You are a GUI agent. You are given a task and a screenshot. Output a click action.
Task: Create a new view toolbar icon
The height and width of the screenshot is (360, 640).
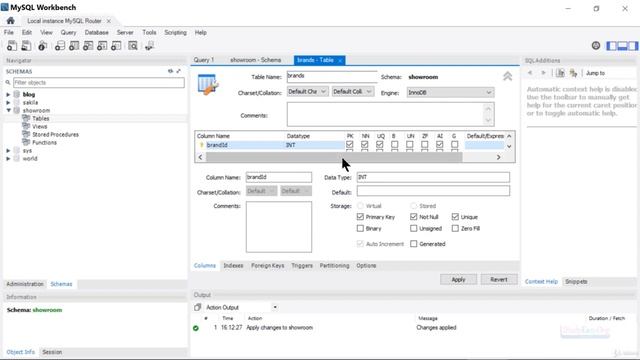coord(88,46)
